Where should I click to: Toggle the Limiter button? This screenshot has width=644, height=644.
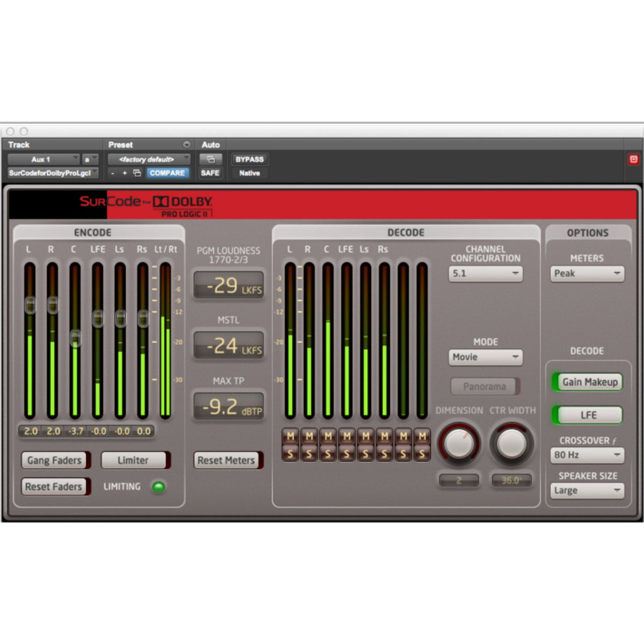point(135,460)
